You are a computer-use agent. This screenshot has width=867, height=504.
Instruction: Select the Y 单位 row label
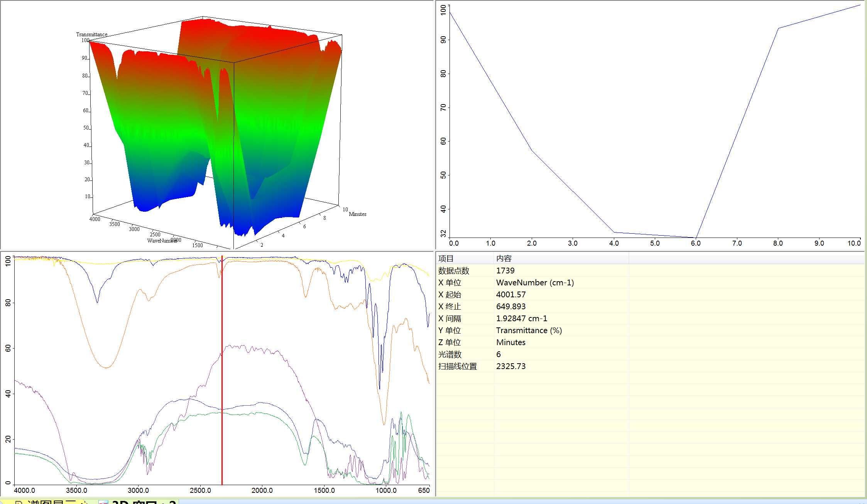450,330
